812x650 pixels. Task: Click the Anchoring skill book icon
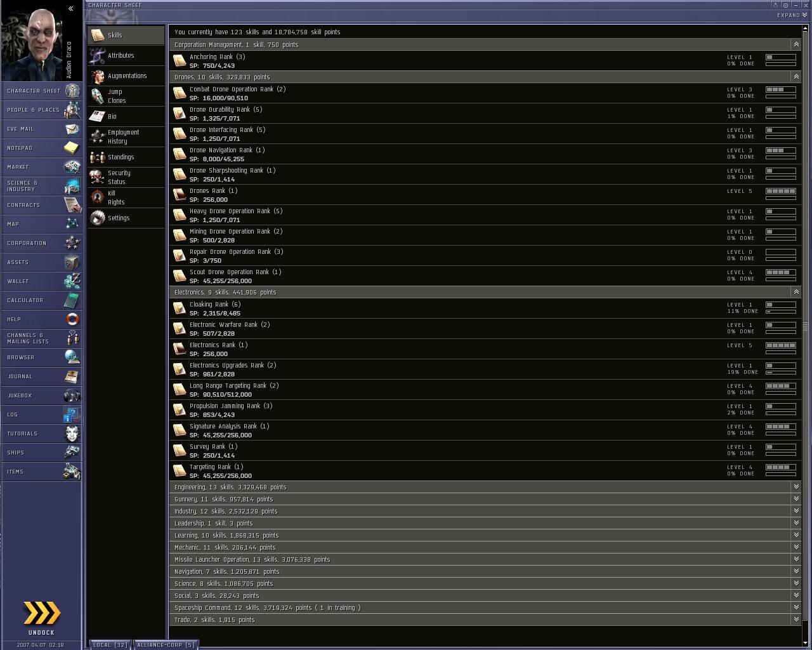(180, 61)
